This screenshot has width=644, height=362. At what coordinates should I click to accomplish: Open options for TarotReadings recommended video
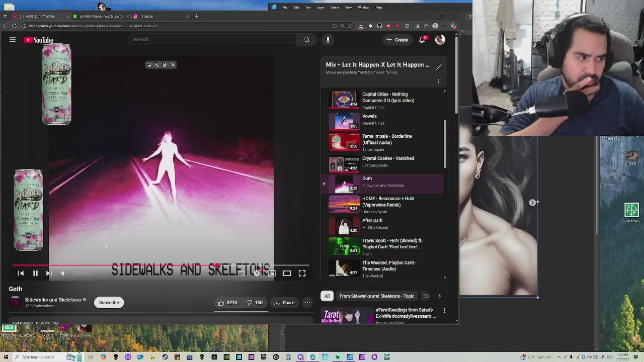(444, 311)
